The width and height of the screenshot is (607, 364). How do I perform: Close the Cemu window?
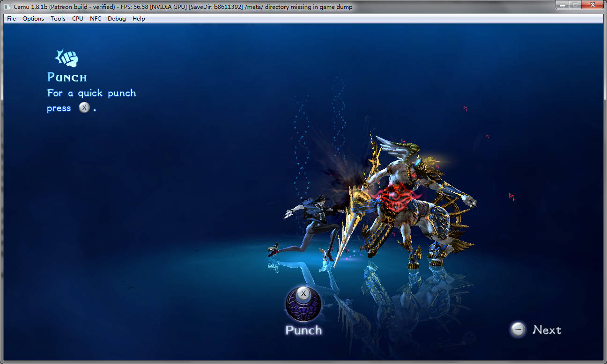pyautogui.click(x=592, y=5)
